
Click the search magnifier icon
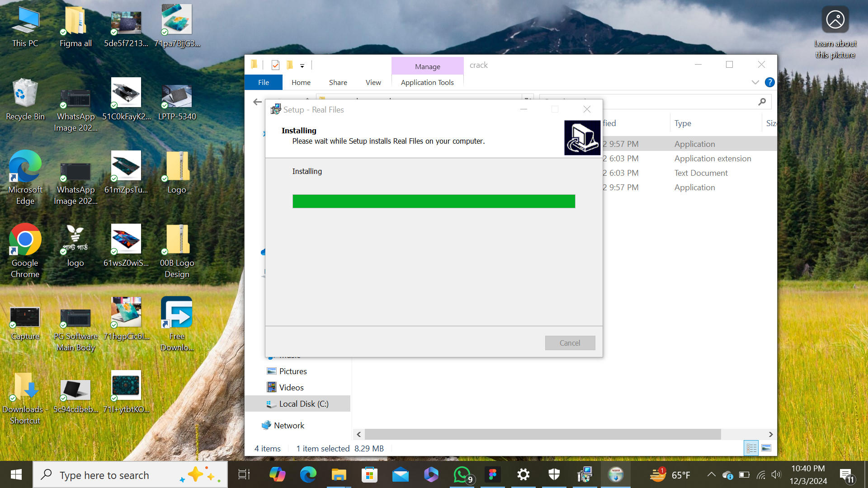pyautogui.click(x=762, y=102)
